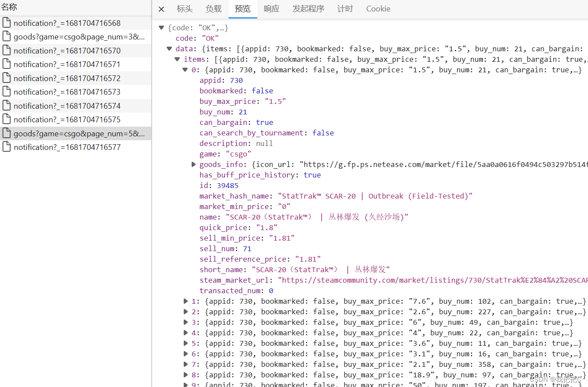
Task: Select request notification?_=1681704716574
Action: (x=76, y=106)
